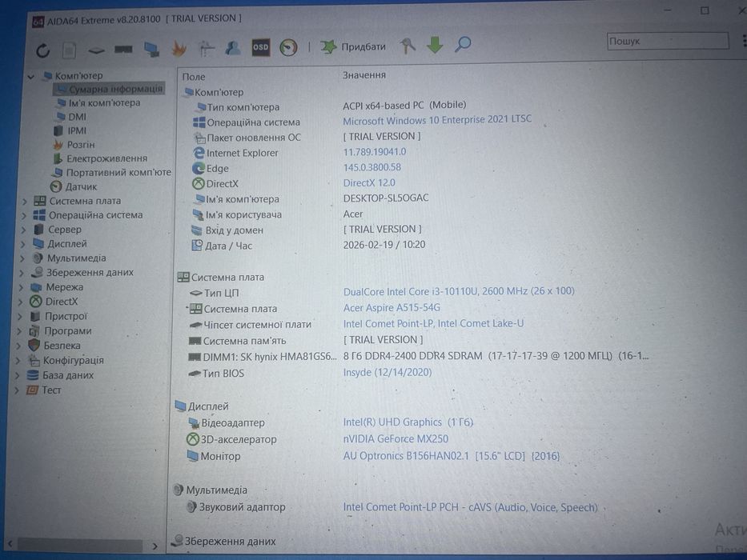
Task: Select the DIMM1 SK hynix row
Action: 418,356
